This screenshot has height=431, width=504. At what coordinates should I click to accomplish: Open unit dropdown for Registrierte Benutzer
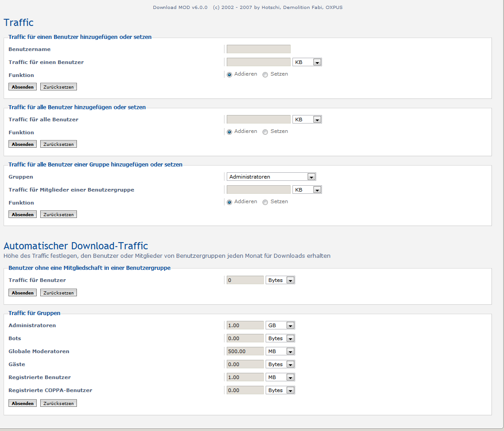[x=280, y=377]
